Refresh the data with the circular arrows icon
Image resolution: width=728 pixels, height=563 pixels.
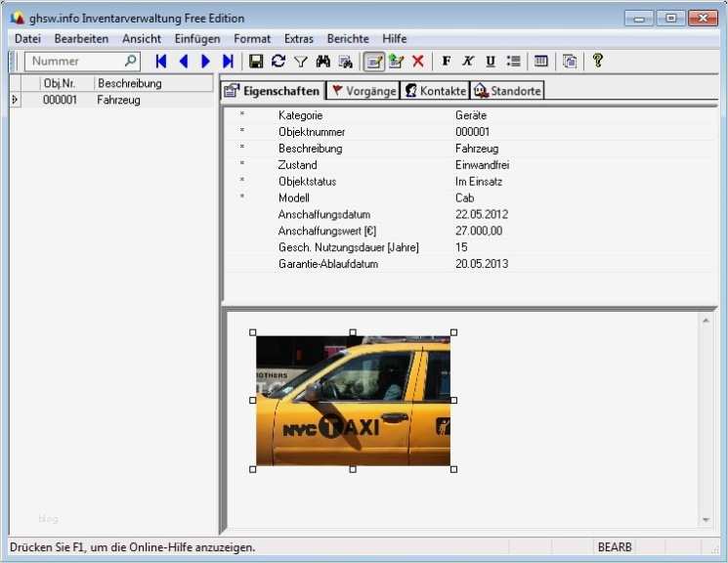pos(278,62)
